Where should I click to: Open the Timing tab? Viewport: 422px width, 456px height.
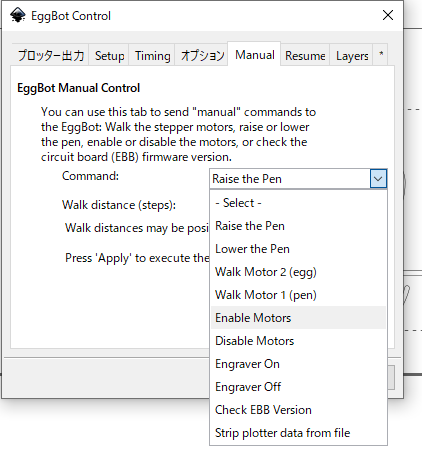152,56
